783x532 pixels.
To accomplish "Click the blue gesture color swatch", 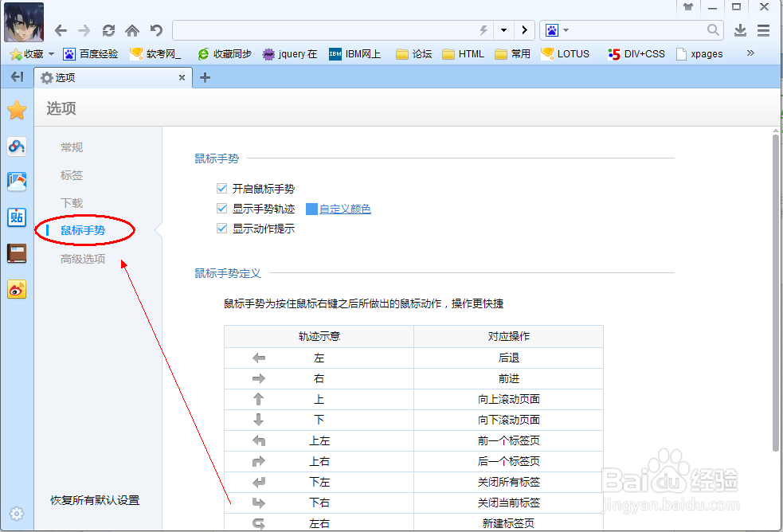I will (x=311, y=209).
